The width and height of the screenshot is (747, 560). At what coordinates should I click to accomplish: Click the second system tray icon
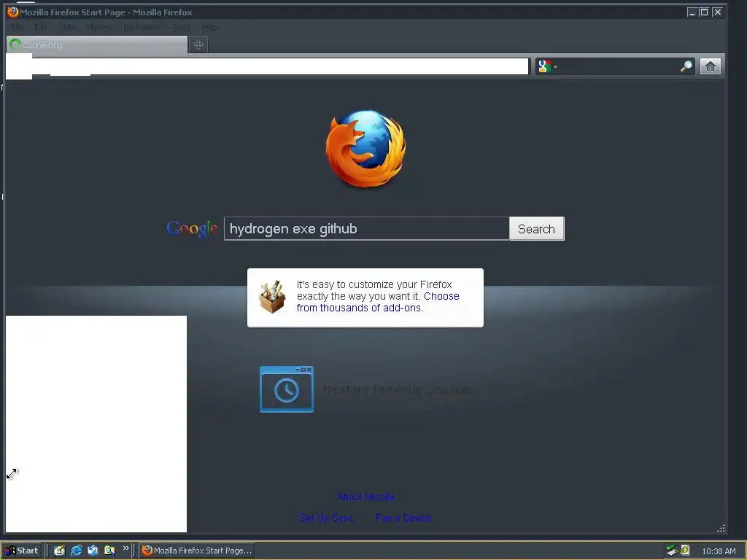pos(685,550)
